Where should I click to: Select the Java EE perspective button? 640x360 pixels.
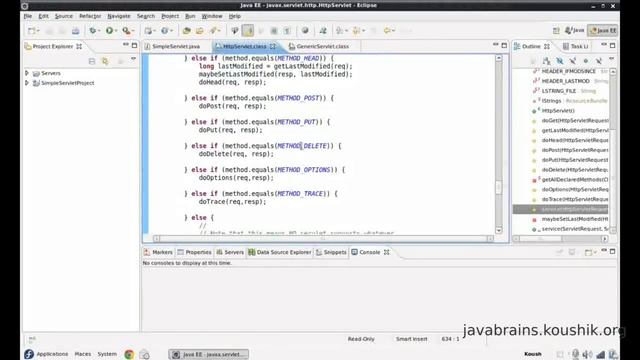click(x=603, y=31)
